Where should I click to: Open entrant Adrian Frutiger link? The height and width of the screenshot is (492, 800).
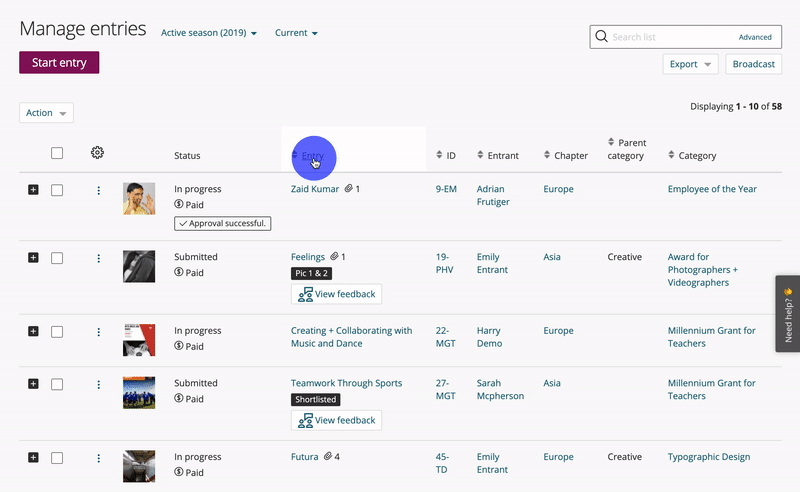pos(493,195)
